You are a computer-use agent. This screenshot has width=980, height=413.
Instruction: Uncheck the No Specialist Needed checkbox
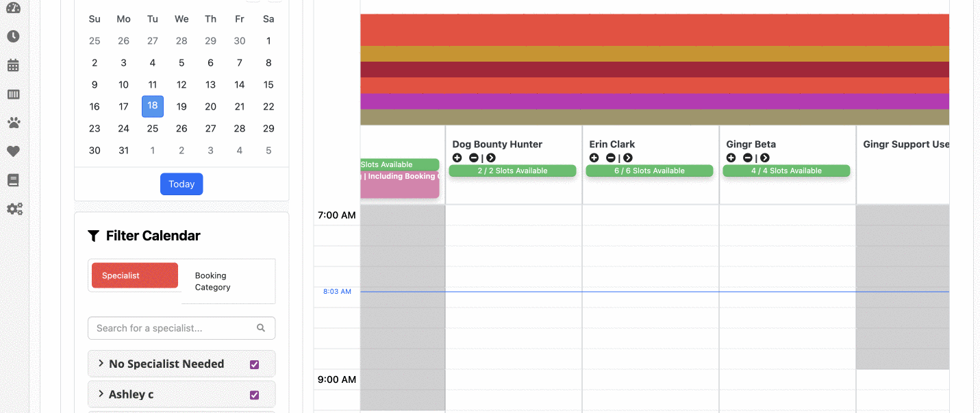click(x=255, y=364)
